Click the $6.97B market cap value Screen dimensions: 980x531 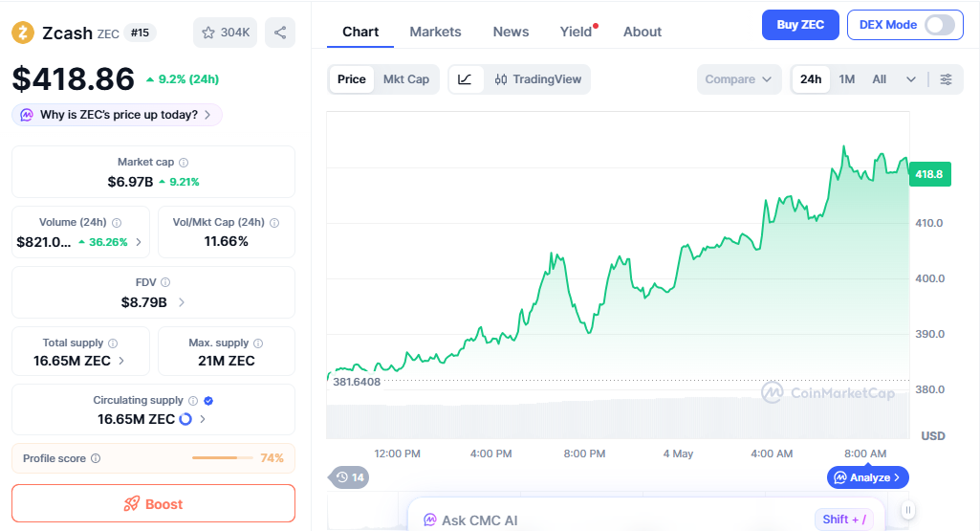[x=130, y=182]
